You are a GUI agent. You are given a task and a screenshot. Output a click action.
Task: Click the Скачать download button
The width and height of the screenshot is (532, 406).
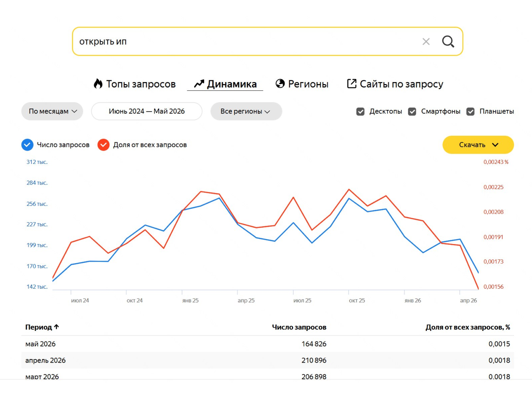click(478, 145)
